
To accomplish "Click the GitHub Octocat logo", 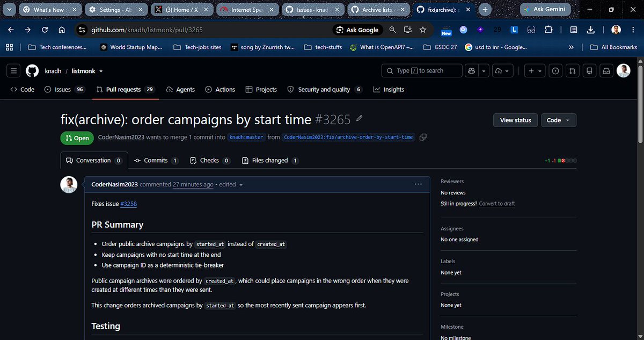I will pos(32,71).
